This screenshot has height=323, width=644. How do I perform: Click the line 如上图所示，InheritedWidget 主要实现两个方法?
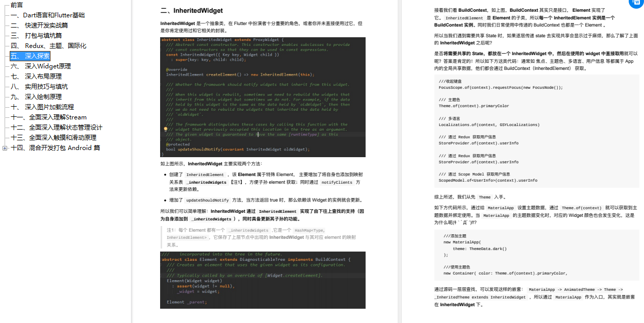(212, 164)
